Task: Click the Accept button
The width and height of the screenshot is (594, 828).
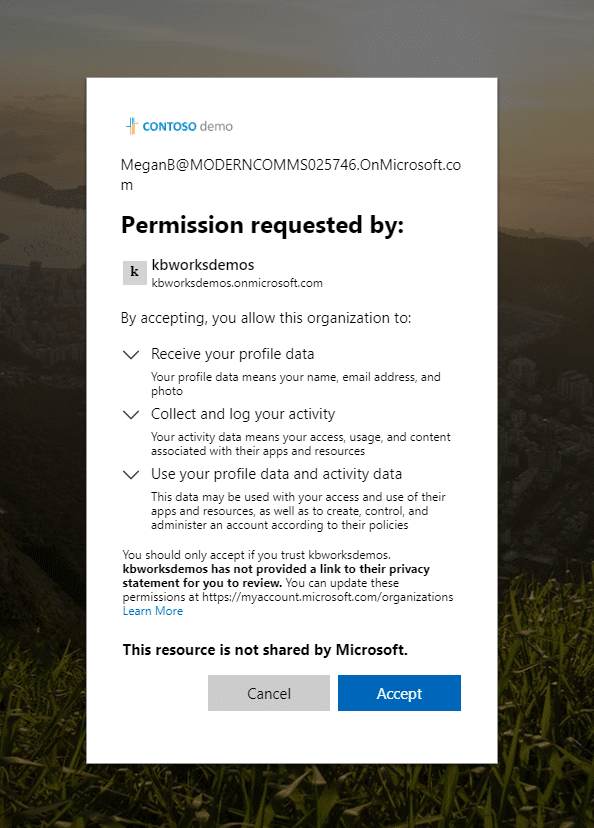Action: coord(399,693)
